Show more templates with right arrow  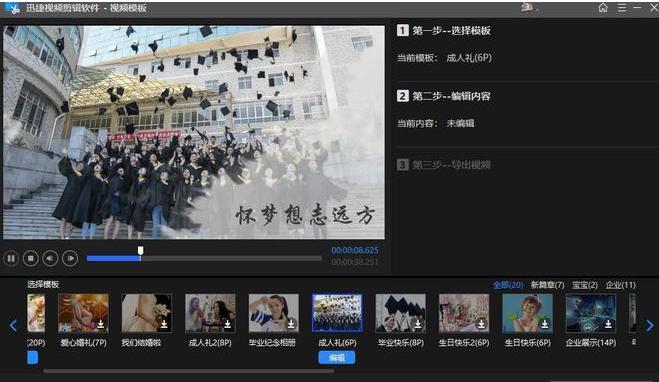650,325
